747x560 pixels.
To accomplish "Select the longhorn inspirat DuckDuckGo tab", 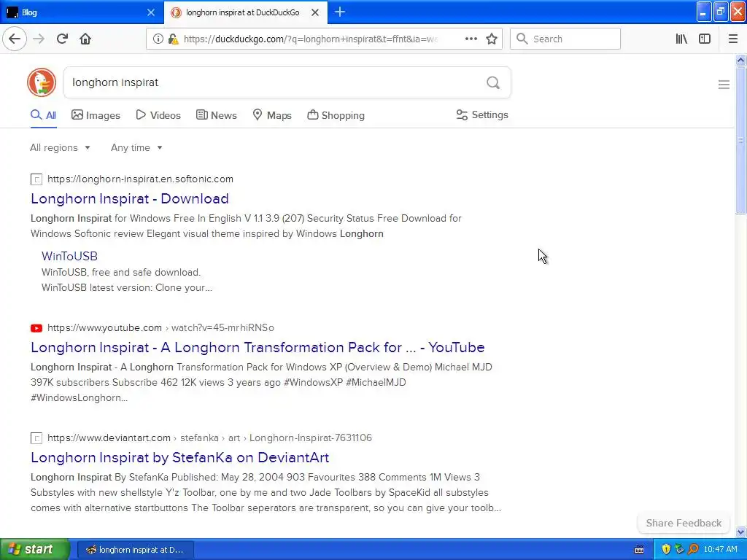I will pos(245,12).
